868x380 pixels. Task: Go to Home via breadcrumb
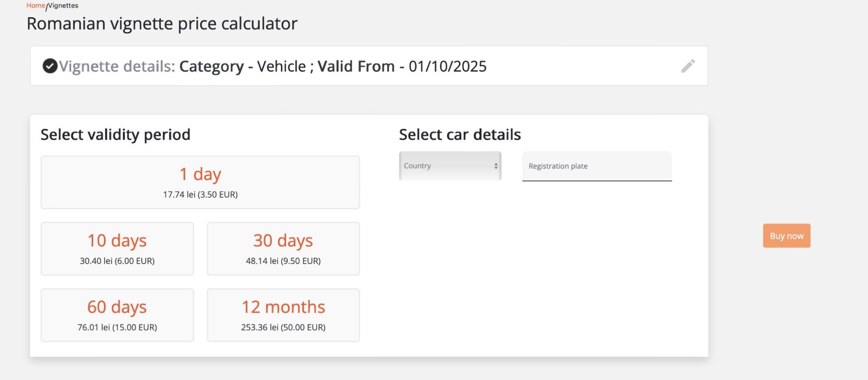pyautogui.click(x=36, y=6)
